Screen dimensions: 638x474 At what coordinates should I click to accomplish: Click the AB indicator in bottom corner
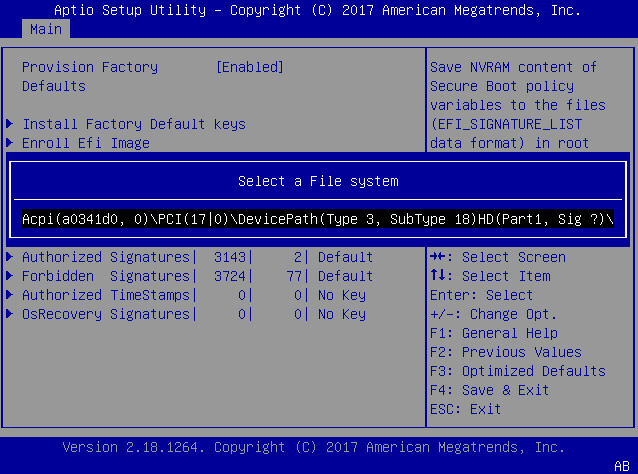(622, 466)
